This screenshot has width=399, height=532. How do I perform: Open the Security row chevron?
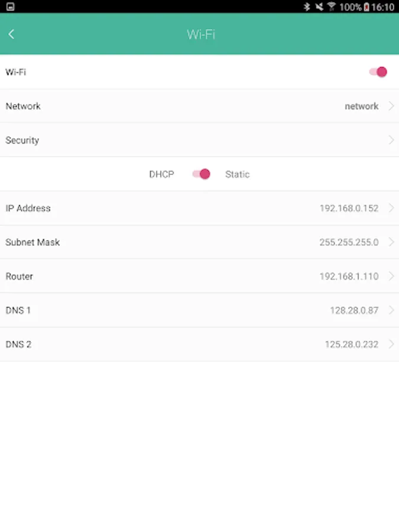391,140
